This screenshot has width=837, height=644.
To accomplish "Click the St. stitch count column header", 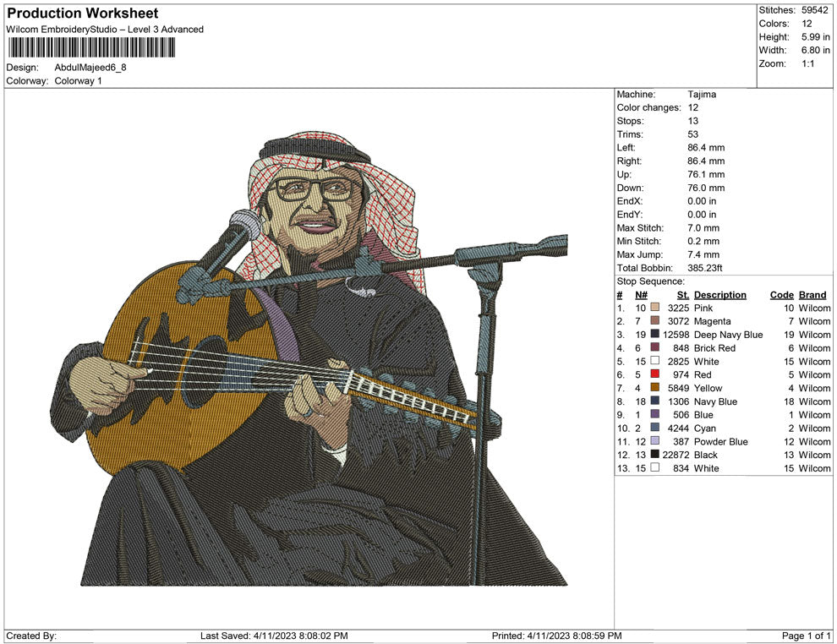I will (683, 295).
